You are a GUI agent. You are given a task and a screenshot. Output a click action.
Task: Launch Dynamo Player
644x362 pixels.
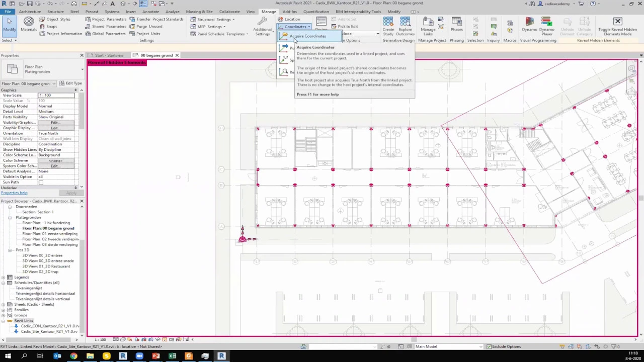[x=546, y=26]
